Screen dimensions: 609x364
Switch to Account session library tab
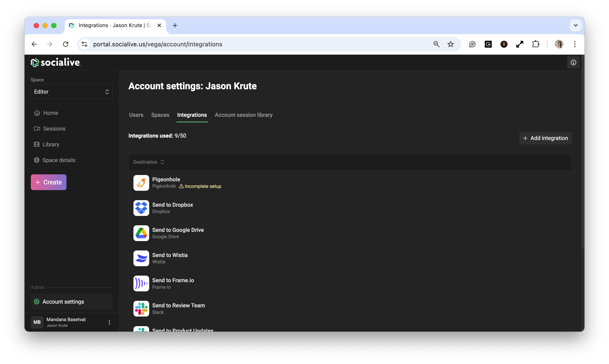(x=243, y=115)
